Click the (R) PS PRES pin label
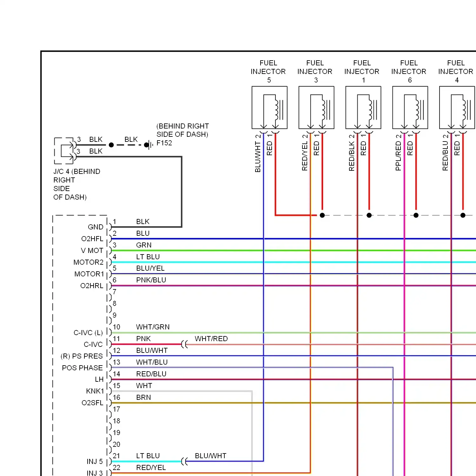The height and width of the screenshot is (476, 476). [82, 356]
